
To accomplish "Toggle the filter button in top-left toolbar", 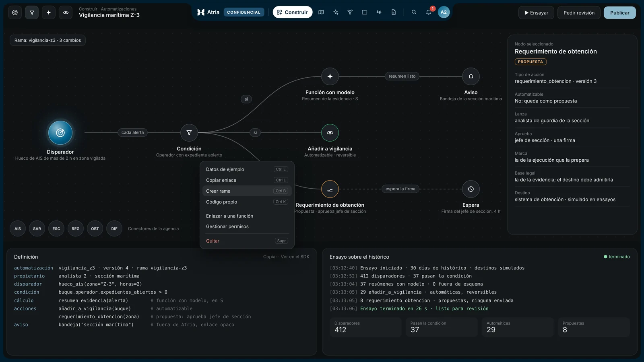I will coord(32,12).
